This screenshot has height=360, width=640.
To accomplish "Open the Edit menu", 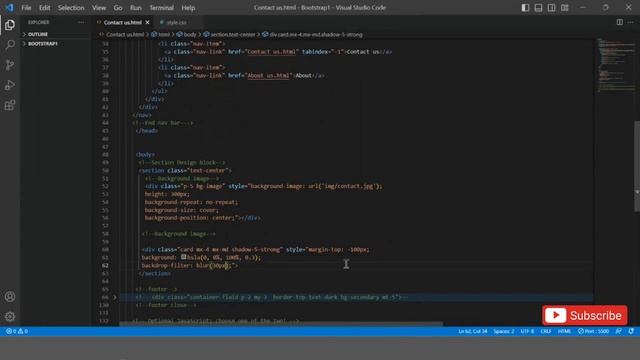I will coord(44,8).
